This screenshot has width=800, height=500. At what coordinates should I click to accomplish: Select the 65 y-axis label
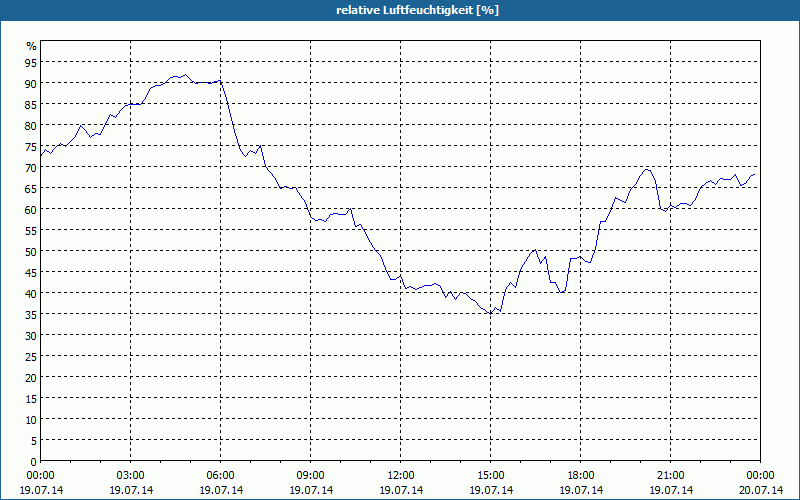(31, 188)
